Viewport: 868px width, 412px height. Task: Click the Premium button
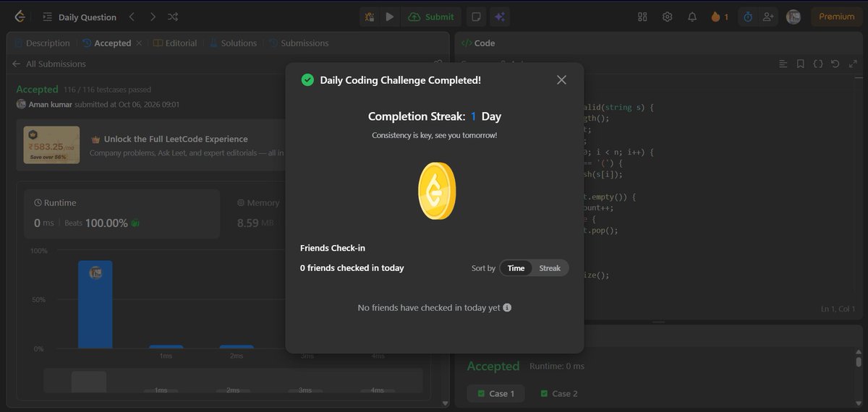click(837, 17)
